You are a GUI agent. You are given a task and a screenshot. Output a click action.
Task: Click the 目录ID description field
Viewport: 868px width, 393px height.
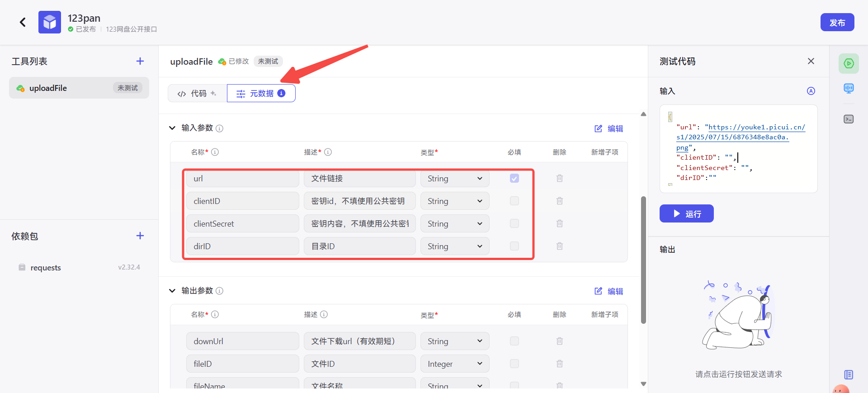360,246
